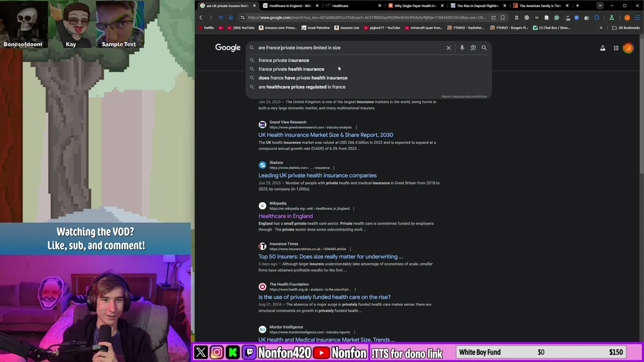Open Chrome extensions puzzle icon
Screen dimensions: 644x362
pyautogui.click(x=597, y=18)
